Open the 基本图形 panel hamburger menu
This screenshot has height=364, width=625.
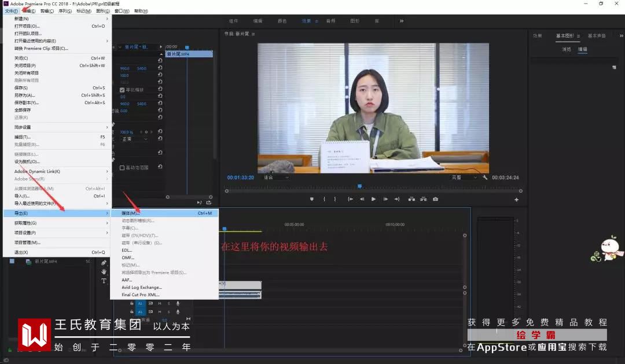[x=578, y=36]
